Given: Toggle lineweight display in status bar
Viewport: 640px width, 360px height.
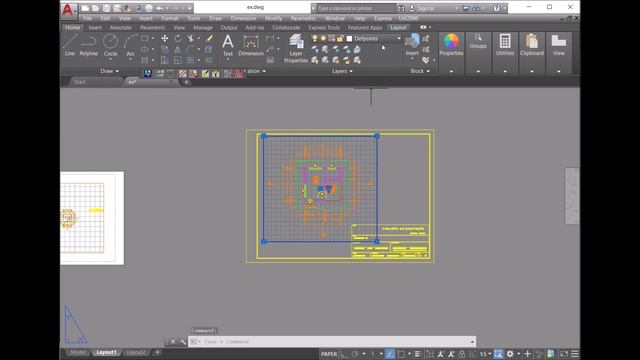Looking at the screenshot, I should pyautogui.click(x=417, y=354).
